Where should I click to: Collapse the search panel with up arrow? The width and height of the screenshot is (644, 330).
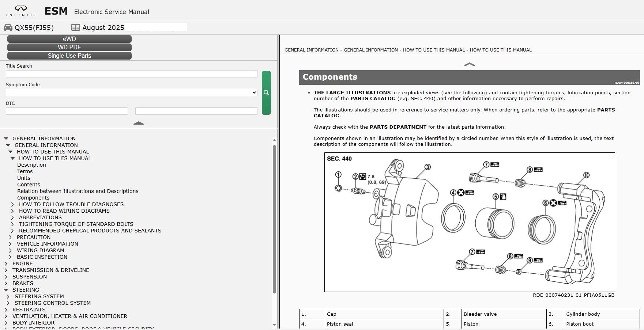[x=139, y=124]
